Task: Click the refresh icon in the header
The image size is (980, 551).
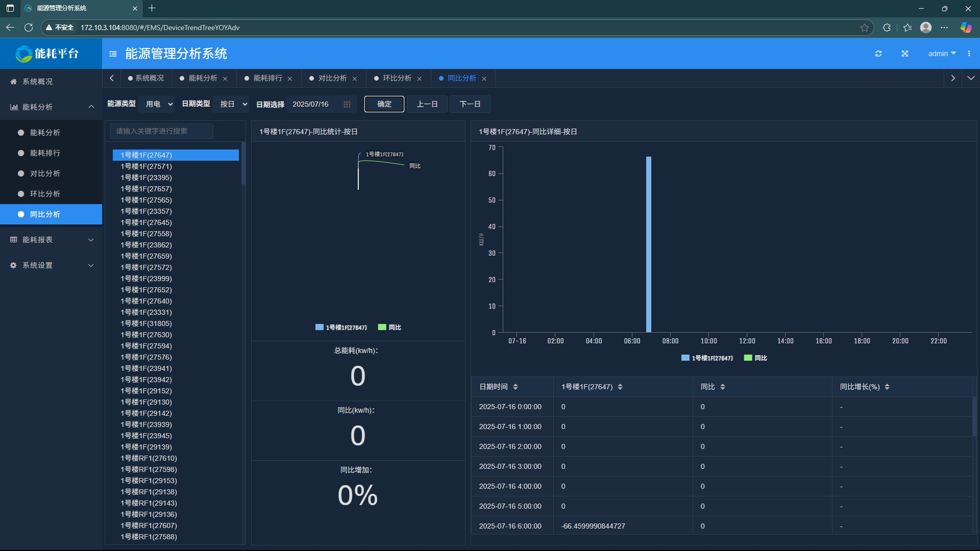Action: pyautogui.click(x=878, y=54)
